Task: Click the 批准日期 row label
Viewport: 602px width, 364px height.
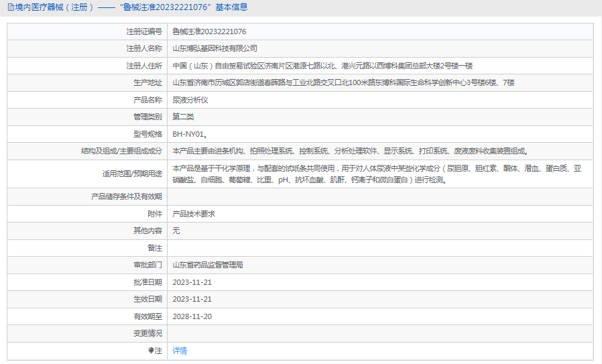Action: click(x=147, y=282)
